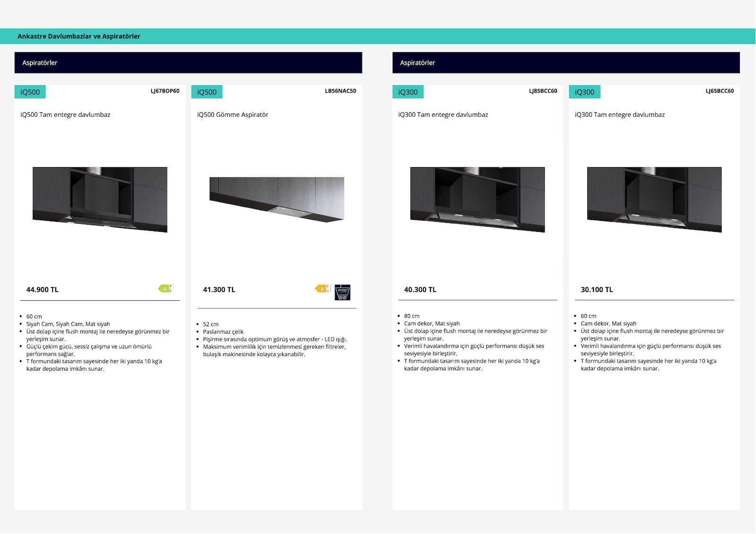Select the iQ300 badge on the LJ85BCC60 card
Screen dimensions: 756x534
click(x=408, y=92)
